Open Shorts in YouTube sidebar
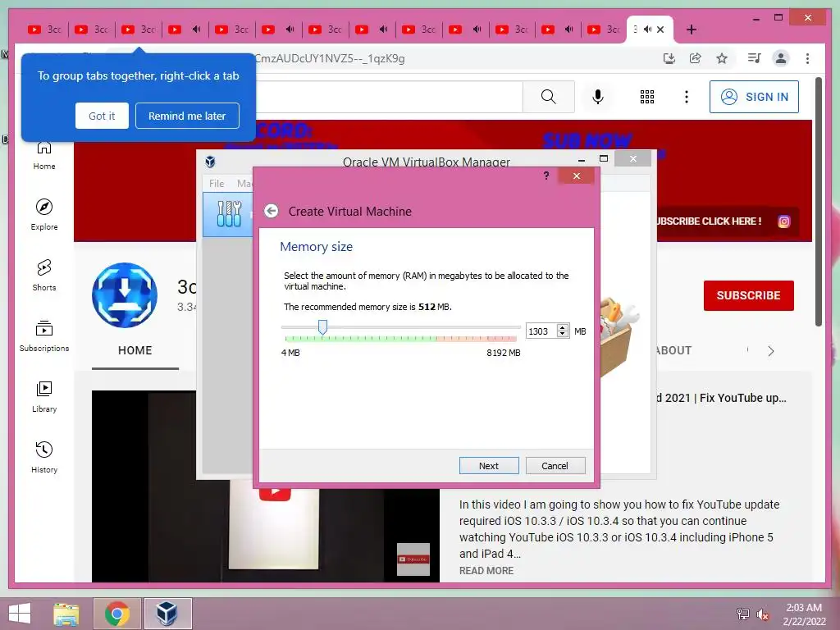Screen dimensions: 840x630 tap(44, 275)
